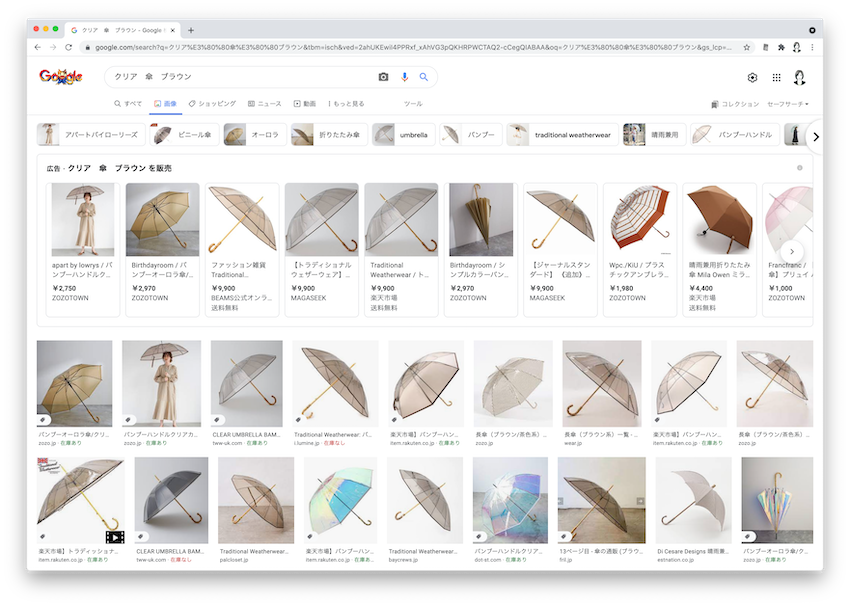Open the ツール options link
This screenshot has width=850, height=606.
click(412, 103)
